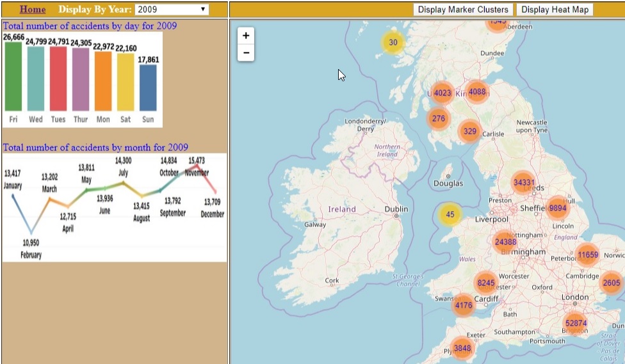Click the orange Monday bar
The height and width of the screenshot is (364, 625).
(103, 81)
